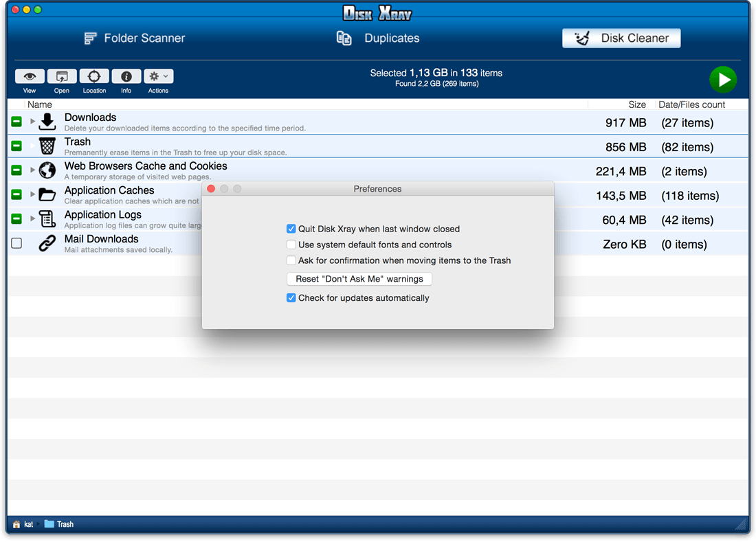Toggle the Trash row checkbox

click(16, 146)
